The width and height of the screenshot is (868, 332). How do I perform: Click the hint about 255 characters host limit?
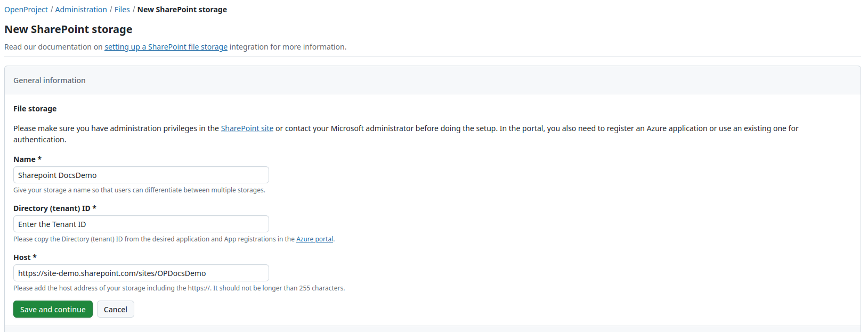(179, 288)
